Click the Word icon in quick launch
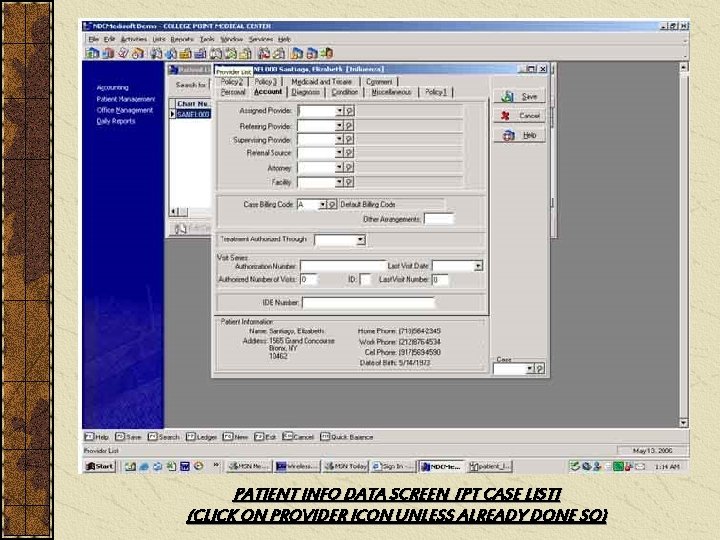This screenshot has width=720, height=540. [185, 467]
